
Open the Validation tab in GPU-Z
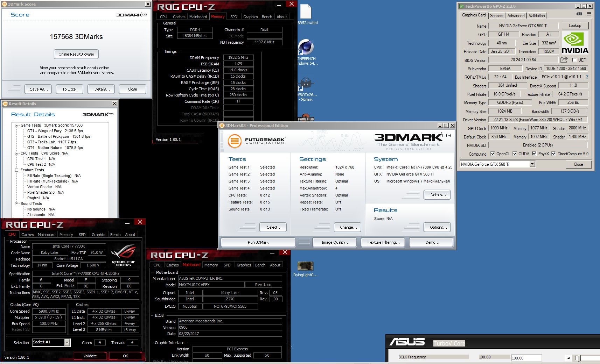(537, 16)
